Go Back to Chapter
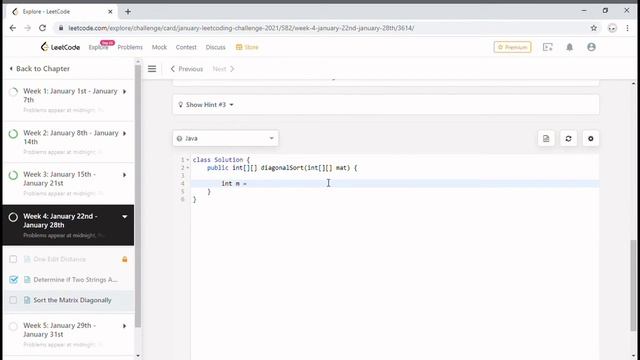 (x=40, y=69)
